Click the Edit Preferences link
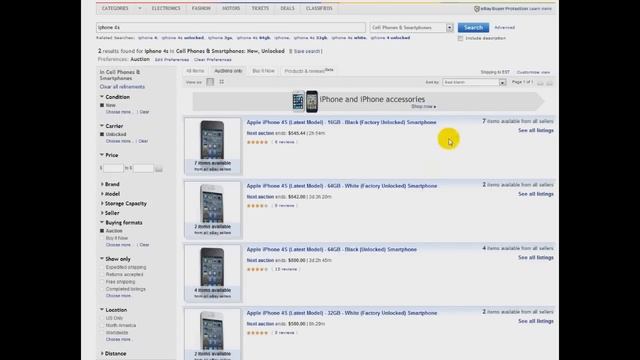 [171, 60]
